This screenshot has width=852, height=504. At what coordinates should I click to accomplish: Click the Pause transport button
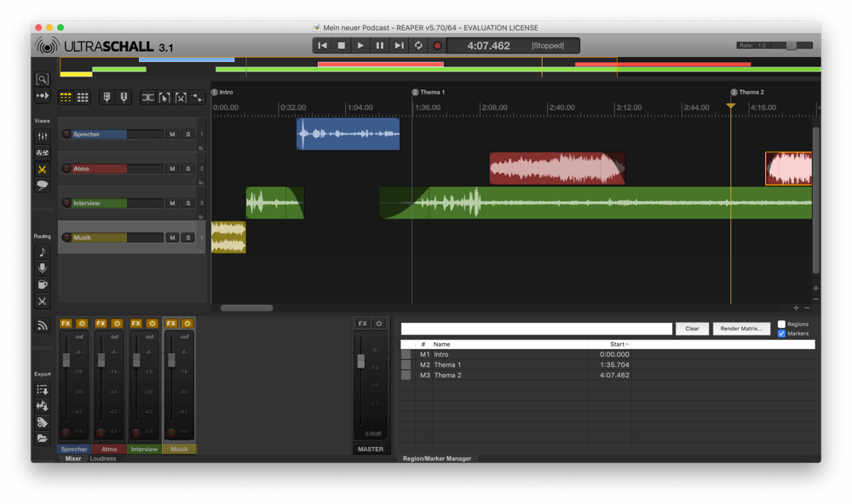click(x=380, y=46)
